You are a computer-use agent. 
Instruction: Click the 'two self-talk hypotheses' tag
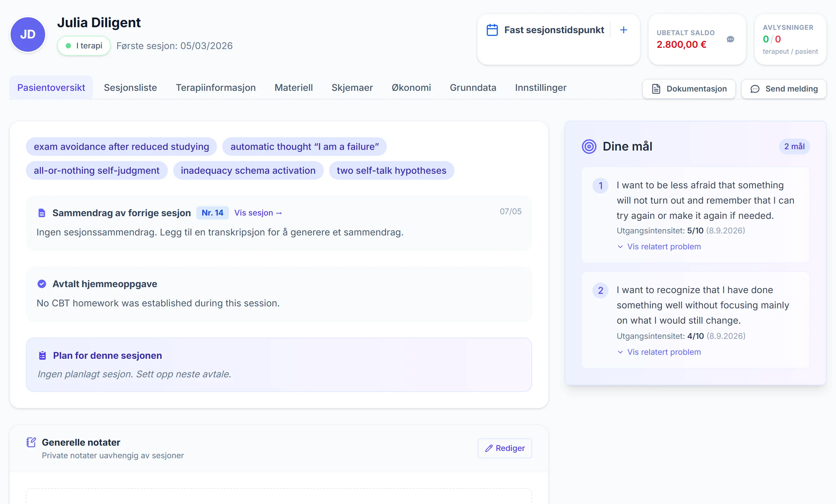click(391, 171)
